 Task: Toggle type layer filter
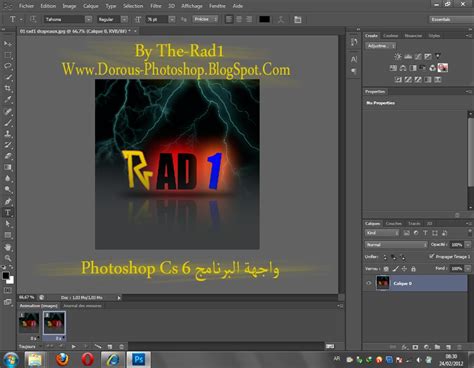click(425, 233)
